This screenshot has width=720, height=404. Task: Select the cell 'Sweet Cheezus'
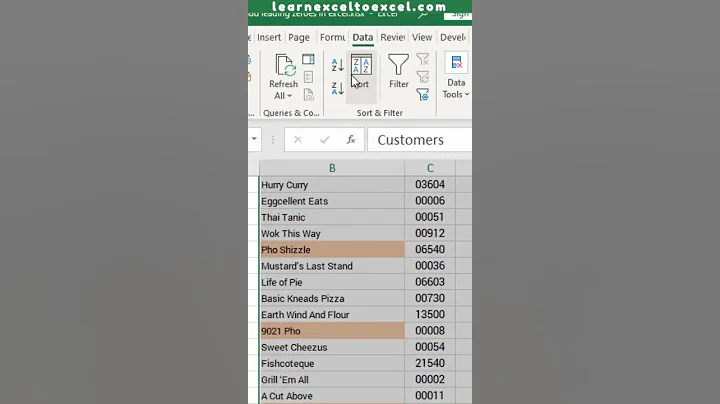click(x=332, y=347)
